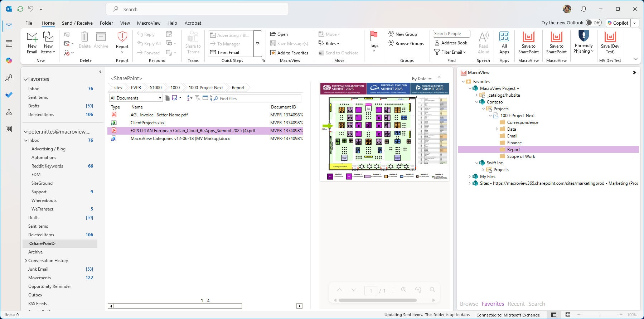This screenshot has height=319, width=644.
Task: Click the reverse sort arrow
Action: click(439, 78)
